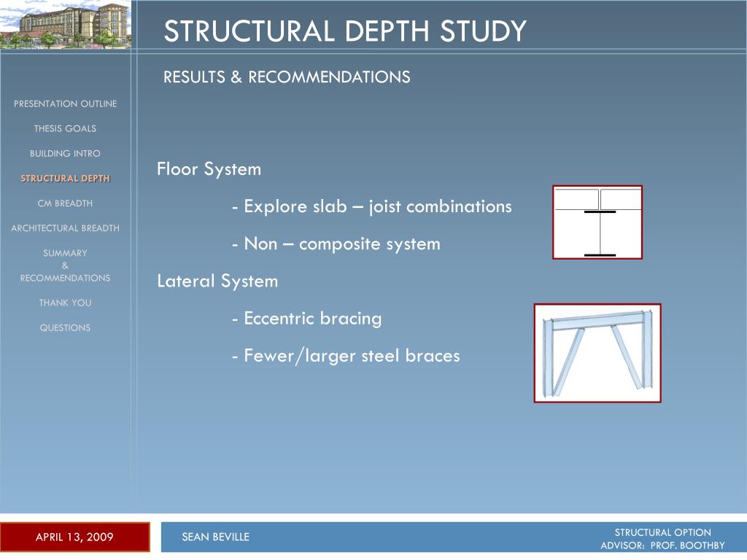
Task: Go to Summary & Recommendations entry
Action: tap(65, 265)
